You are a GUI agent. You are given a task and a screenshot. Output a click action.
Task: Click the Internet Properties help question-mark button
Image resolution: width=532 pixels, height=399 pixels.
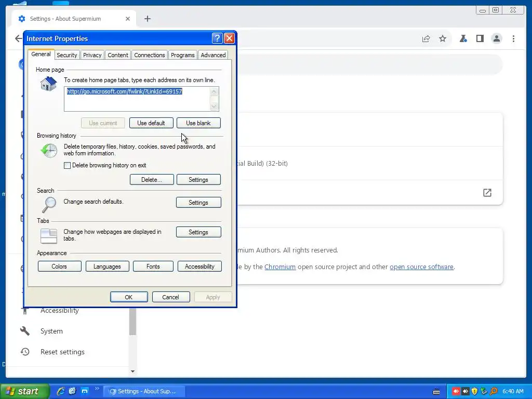click(217, 38)
